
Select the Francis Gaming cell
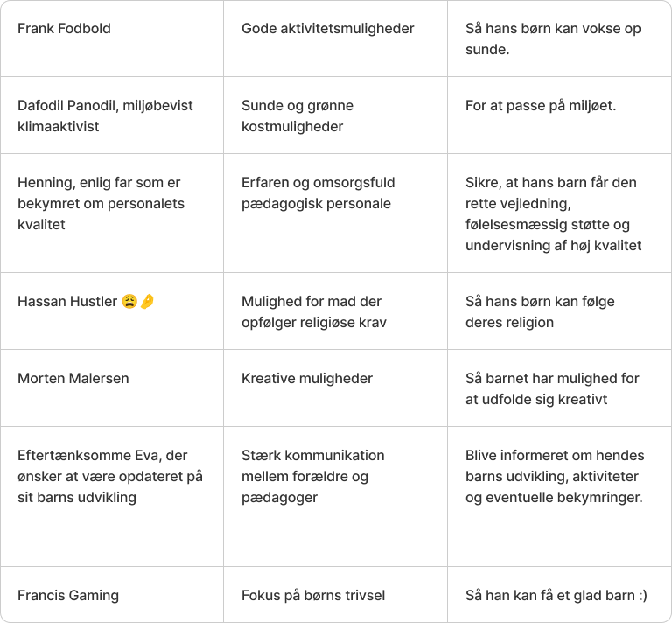click(112, 595)
